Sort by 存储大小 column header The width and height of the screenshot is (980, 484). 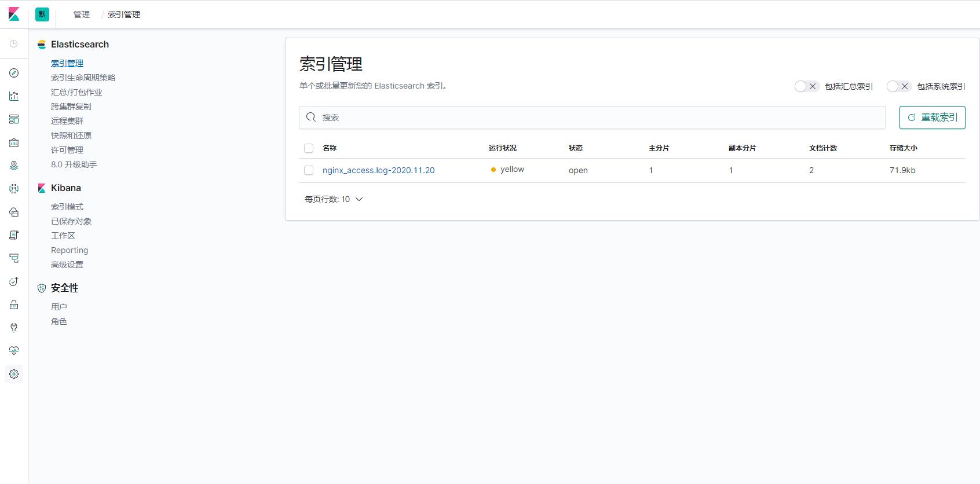click(904, 148)
